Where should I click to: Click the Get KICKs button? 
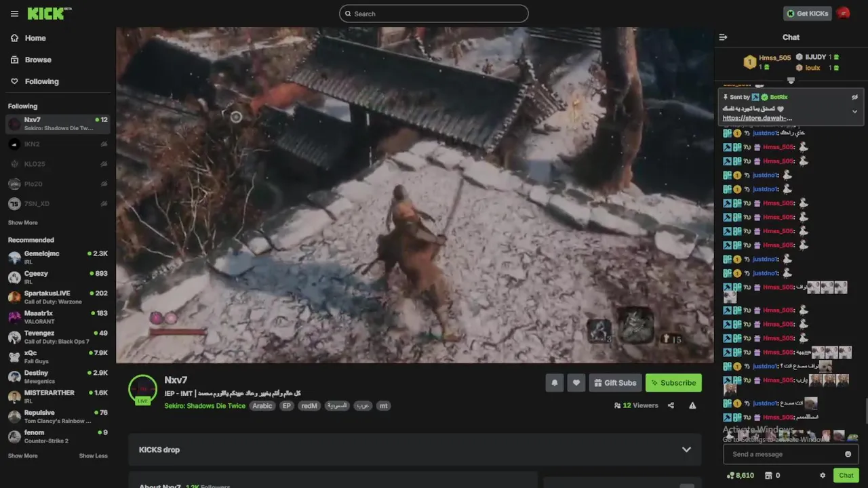(x=808, y=14)
